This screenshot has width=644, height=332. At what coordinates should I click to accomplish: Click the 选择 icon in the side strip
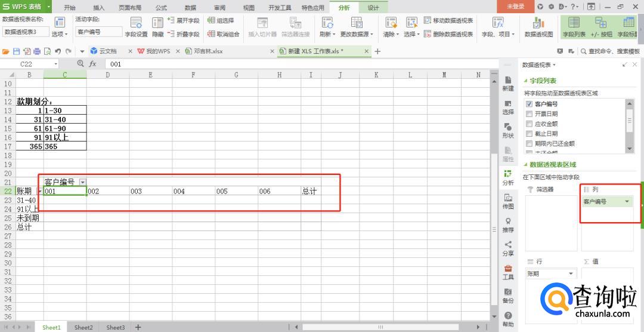(x=508, y=107)
